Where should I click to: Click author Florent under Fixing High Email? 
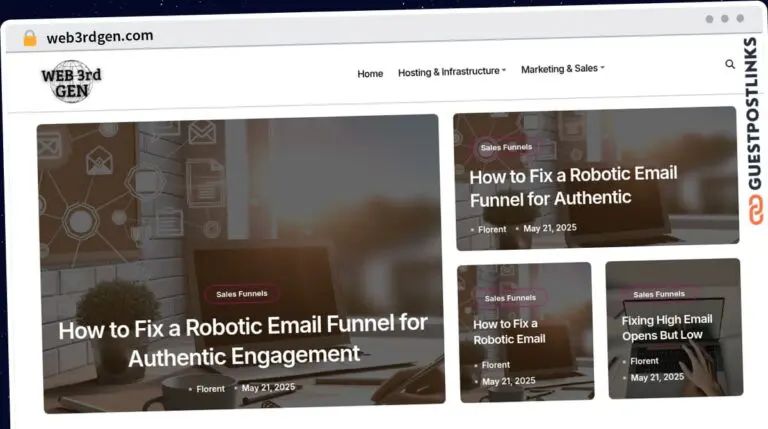(x=644, y=361)
